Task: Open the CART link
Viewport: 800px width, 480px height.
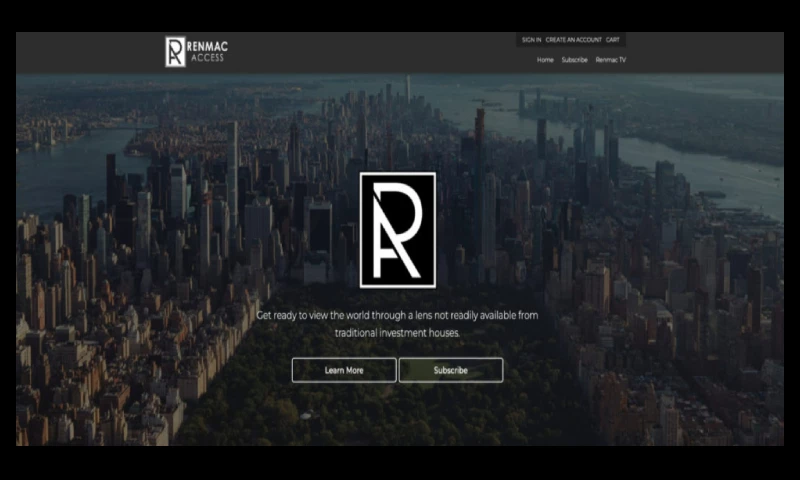Action: [x=613, y=40]
